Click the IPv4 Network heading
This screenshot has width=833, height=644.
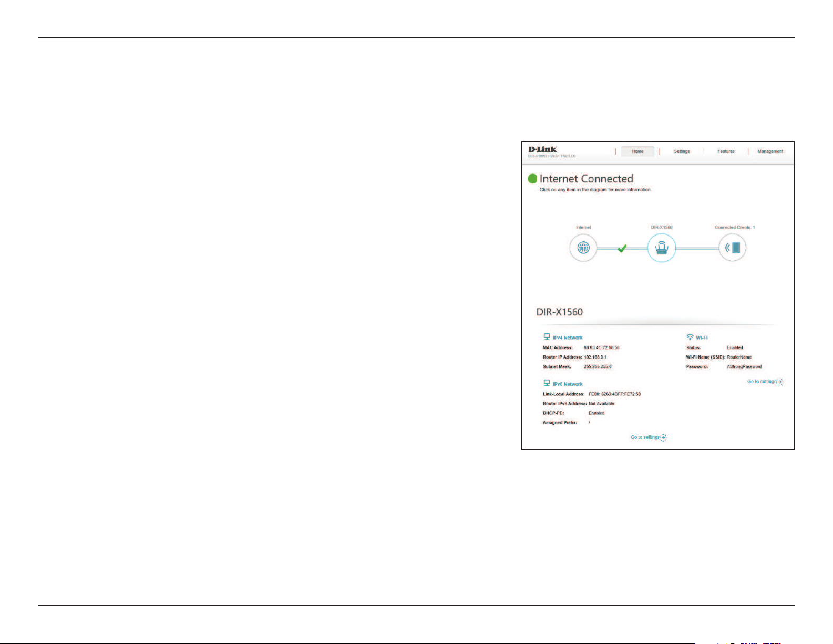coord(568,338)
